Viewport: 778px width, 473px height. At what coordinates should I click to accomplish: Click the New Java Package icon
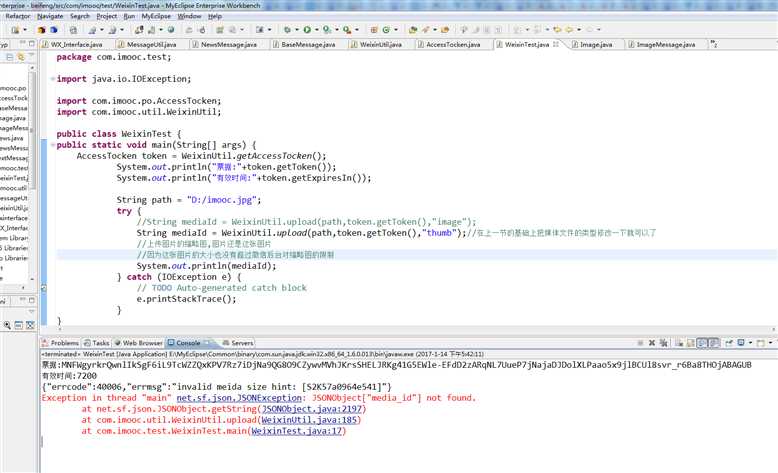pos(374,30)
